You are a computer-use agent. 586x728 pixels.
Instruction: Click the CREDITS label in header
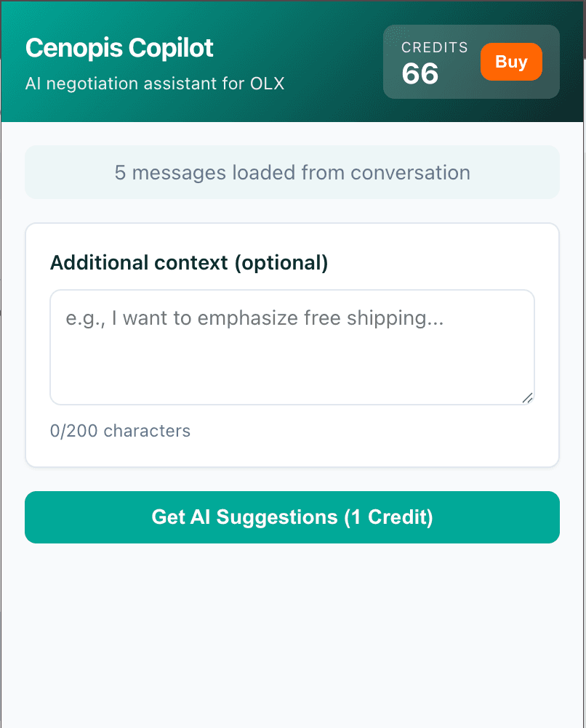pyautogui.click(x=434, y=48)
